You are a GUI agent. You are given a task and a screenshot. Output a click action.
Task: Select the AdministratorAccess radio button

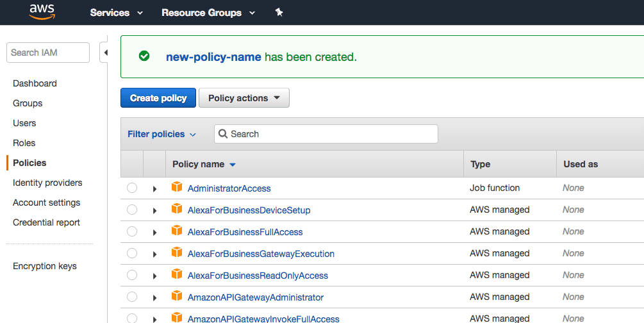132,188
